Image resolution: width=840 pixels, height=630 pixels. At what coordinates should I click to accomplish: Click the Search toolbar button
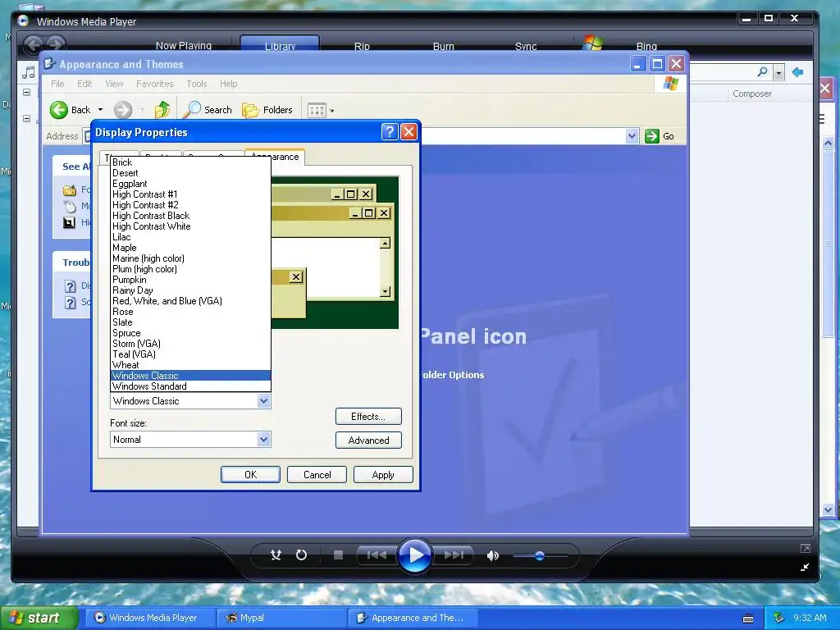[x=208, y=110]
